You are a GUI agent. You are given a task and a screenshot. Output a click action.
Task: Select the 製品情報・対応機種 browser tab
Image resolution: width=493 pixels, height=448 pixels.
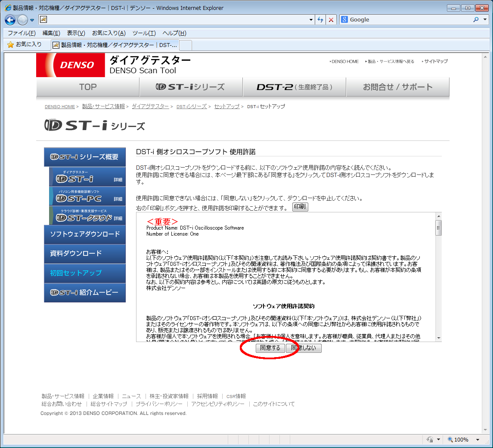tap(115, 45)
